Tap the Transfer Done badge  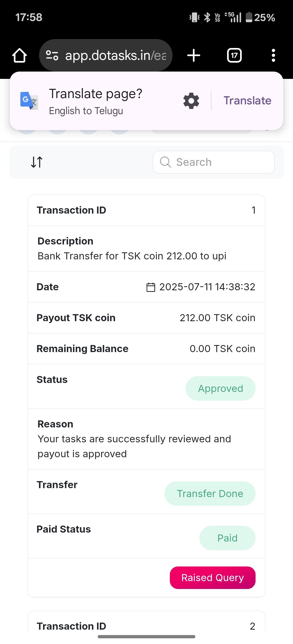pyautogui.click(x=210, y=494)
